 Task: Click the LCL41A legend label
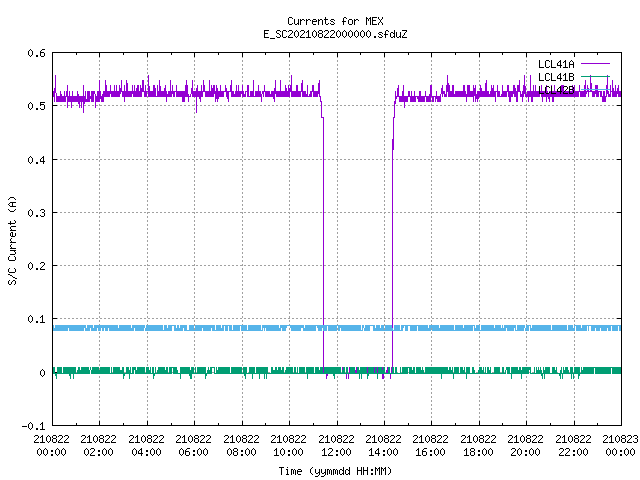(556, 64)
